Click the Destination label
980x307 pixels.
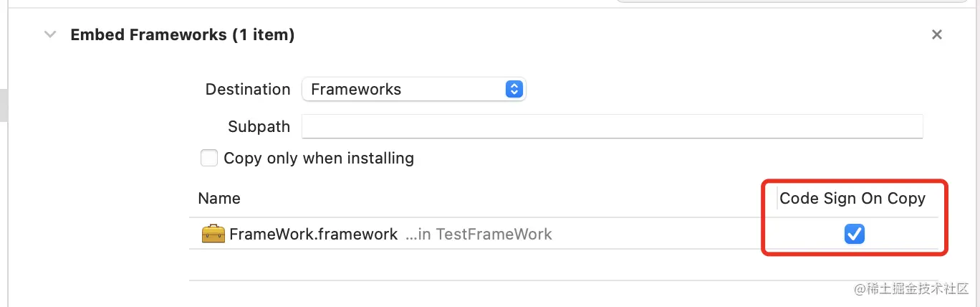tap(248, 90)
